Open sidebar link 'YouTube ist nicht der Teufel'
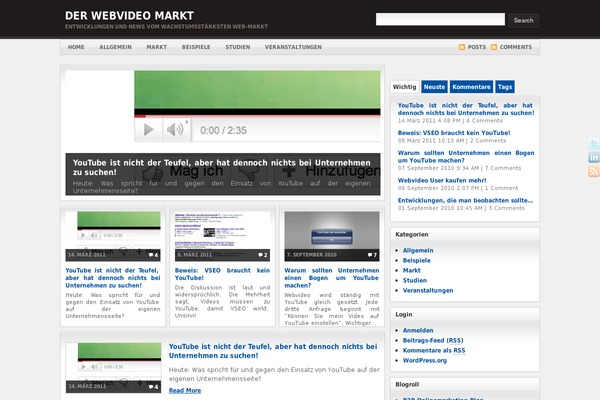Screen dimensions: 600x400 pyautogui.click(x=466, y=109)
